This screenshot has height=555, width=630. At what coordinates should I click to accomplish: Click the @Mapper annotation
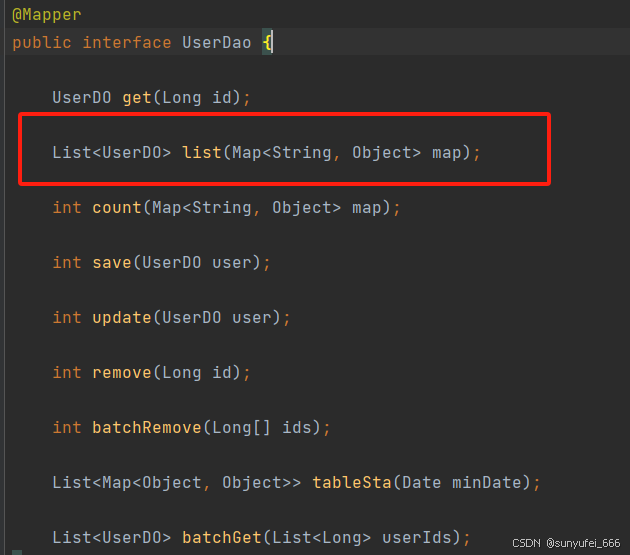47,15
